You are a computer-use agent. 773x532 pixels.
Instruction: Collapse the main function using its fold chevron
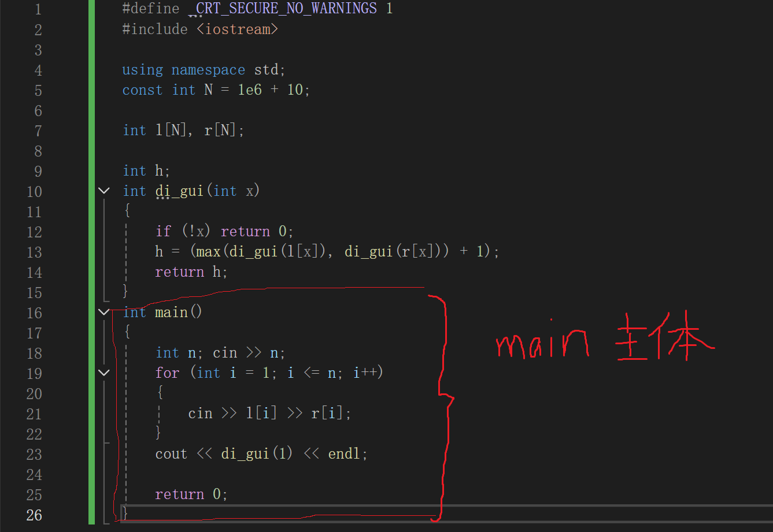[x=103, y=312]
